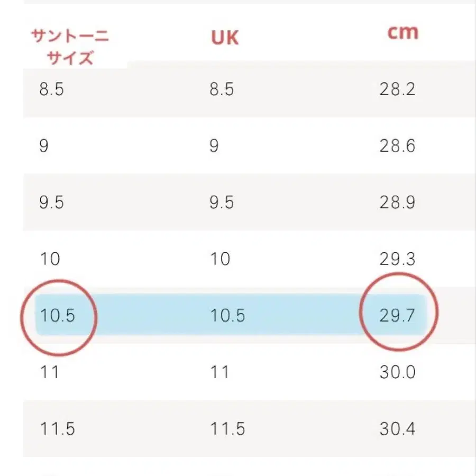This screenshot has height=476, width=476.
Task: Select 10 in the UK column
Action: (x=220, y=259)
